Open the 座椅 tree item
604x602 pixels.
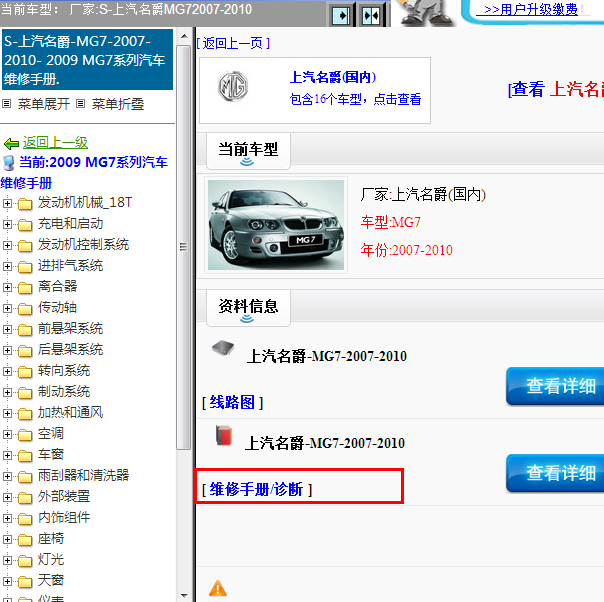(x=51, y=538)
